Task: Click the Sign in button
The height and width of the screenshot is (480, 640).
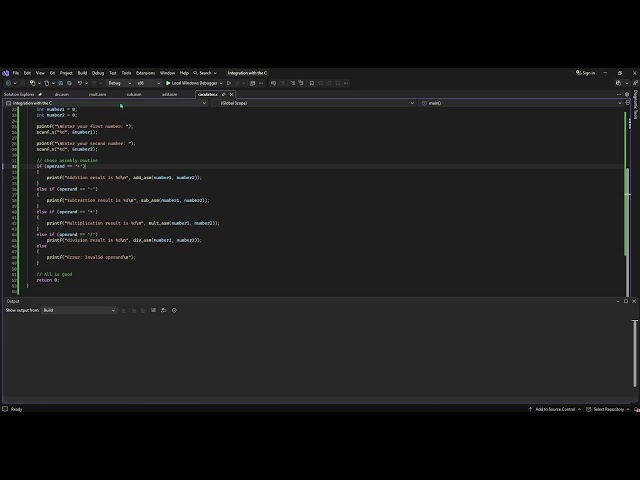Action: coord(586,73)
